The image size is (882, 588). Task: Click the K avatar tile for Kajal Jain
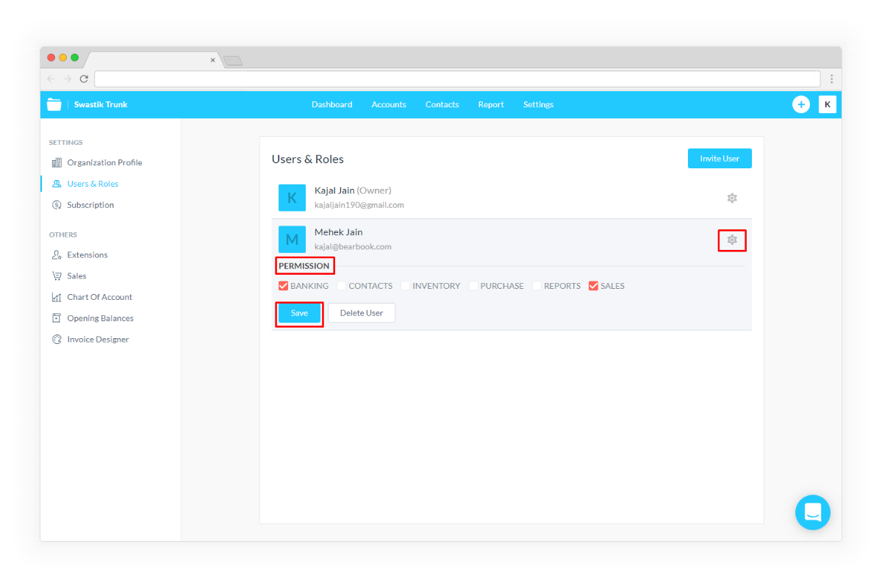(292, 198)
